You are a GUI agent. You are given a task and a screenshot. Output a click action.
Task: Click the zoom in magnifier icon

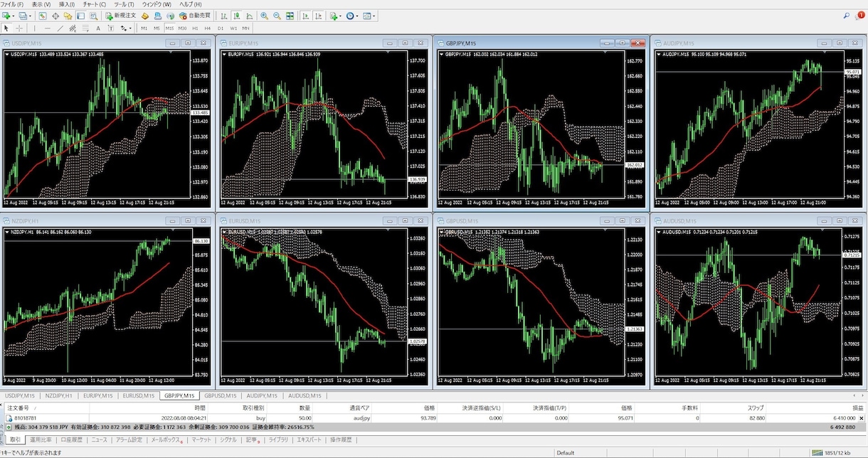264,15
